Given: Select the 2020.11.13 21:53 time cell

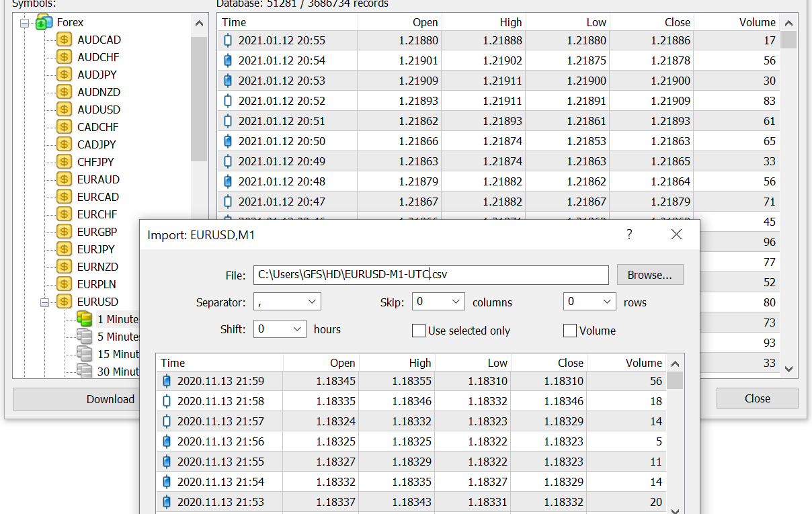Looking at the screenshot, I should click(221, 502).
